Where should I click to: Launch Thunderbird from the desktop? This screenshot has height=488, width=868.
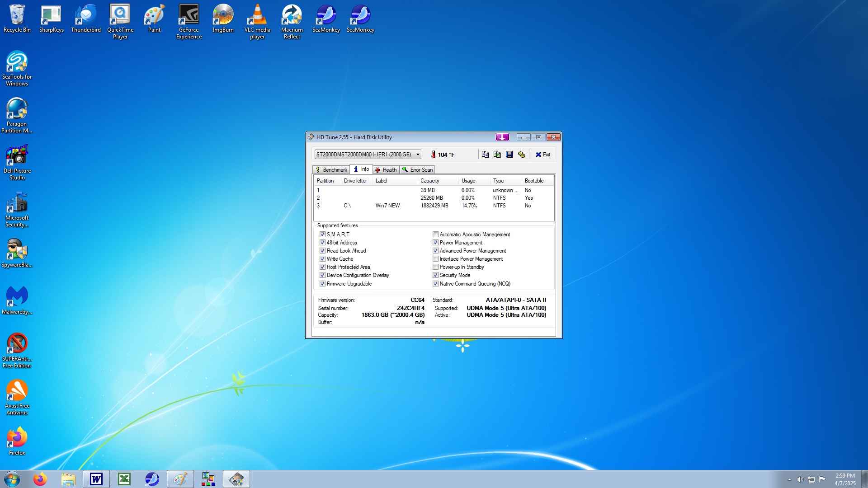coord(86,19)
